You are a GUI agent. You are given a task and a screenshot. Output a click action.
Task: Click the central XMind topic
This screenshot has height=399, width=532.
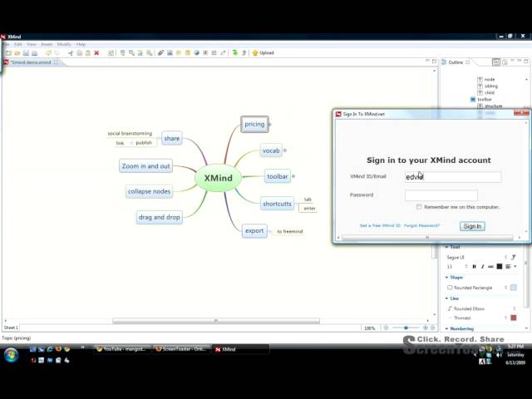(x=218, y=178)
